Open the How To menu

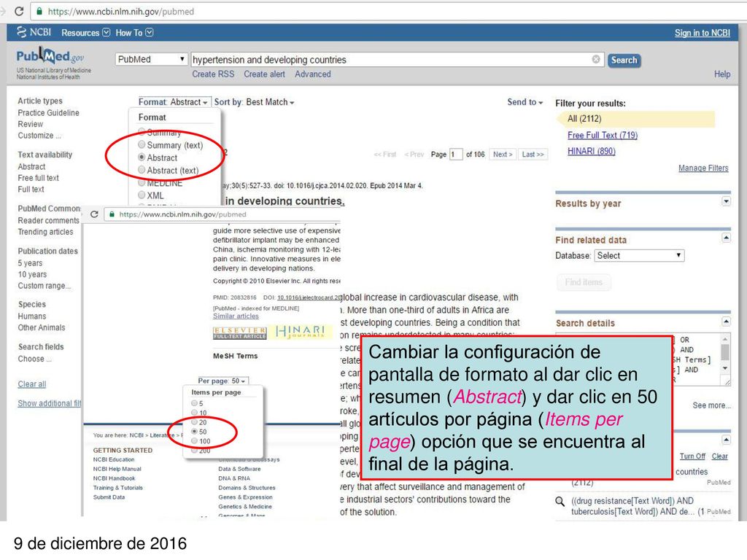[134, 32]
